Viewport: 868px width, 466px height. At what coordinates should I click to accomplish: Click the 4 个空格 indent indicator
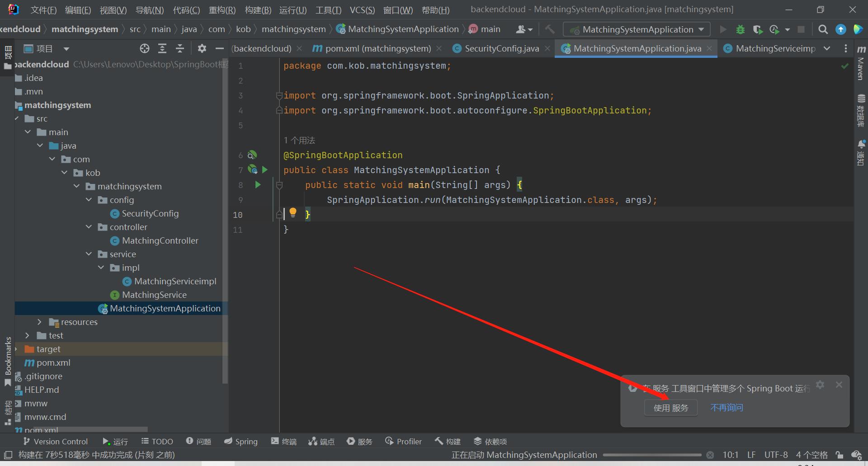click(812, 455)
